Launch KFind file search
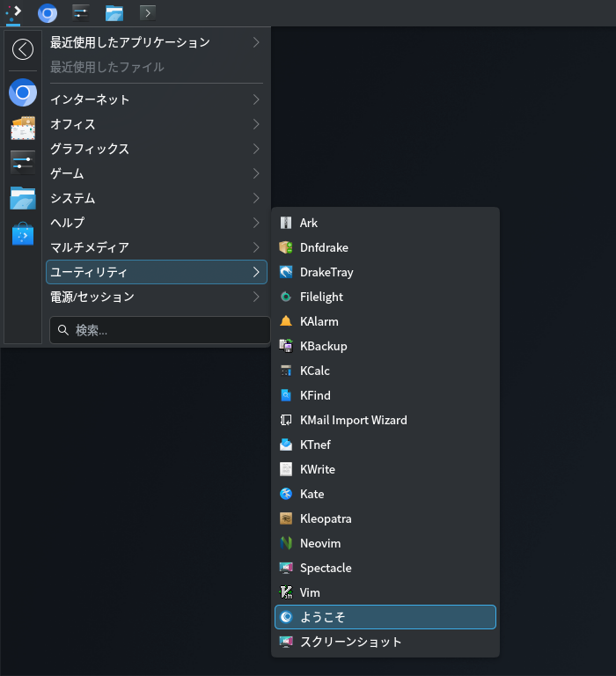This screenshot has height=676, width=616. tap(385, 395)
